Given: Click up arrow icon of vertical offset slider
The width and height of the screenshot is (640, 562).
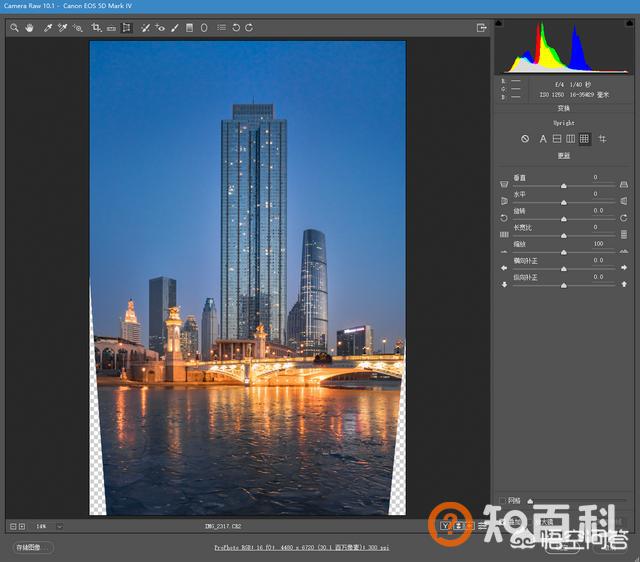Looking at the screenshot, I should click(x=624, y=284).
